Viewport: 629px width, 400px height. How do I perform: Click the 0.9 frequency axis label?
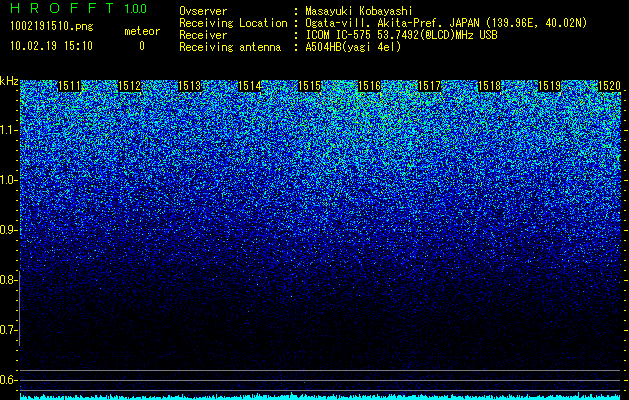pos(9,230)
